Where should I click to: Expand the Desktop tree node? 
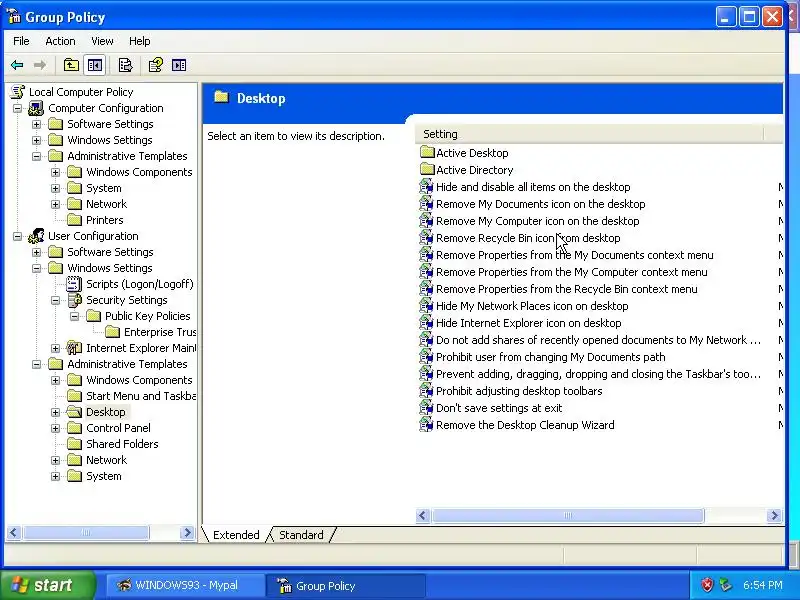(x=55, y=412)
